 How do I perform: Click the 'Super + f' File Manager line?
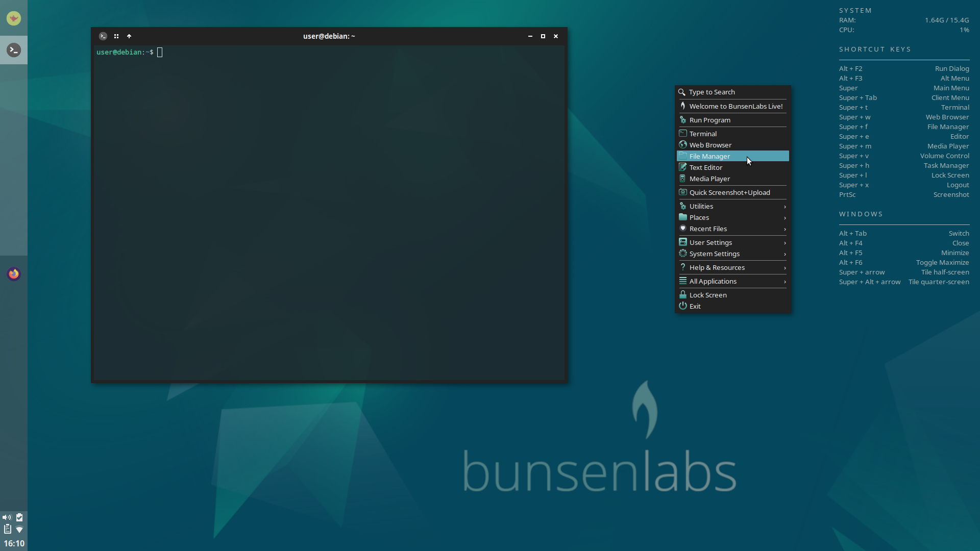tap(904, 127)
